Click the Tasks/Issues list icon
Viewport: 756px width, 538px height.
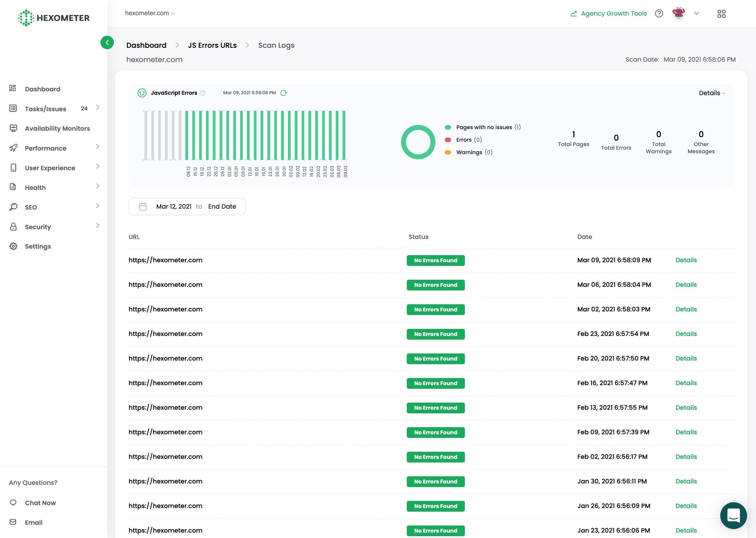pyautogui.click(x=13, y=108)
